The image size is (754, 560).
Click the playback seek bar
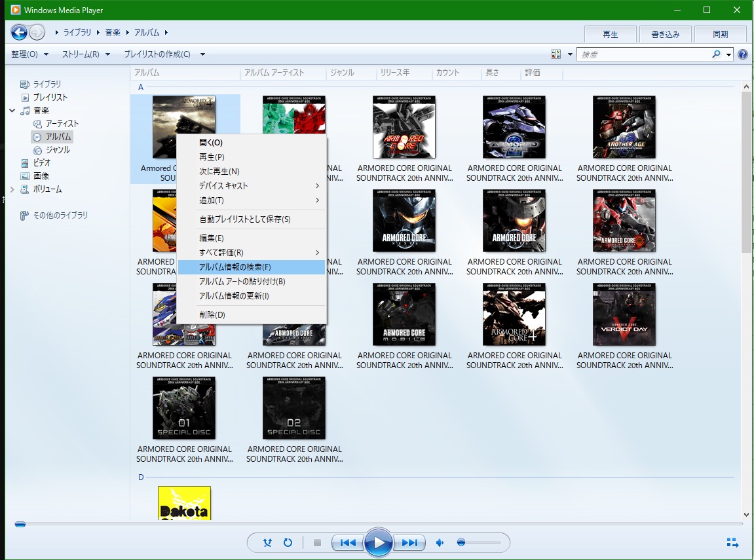[x=379, y=524]
